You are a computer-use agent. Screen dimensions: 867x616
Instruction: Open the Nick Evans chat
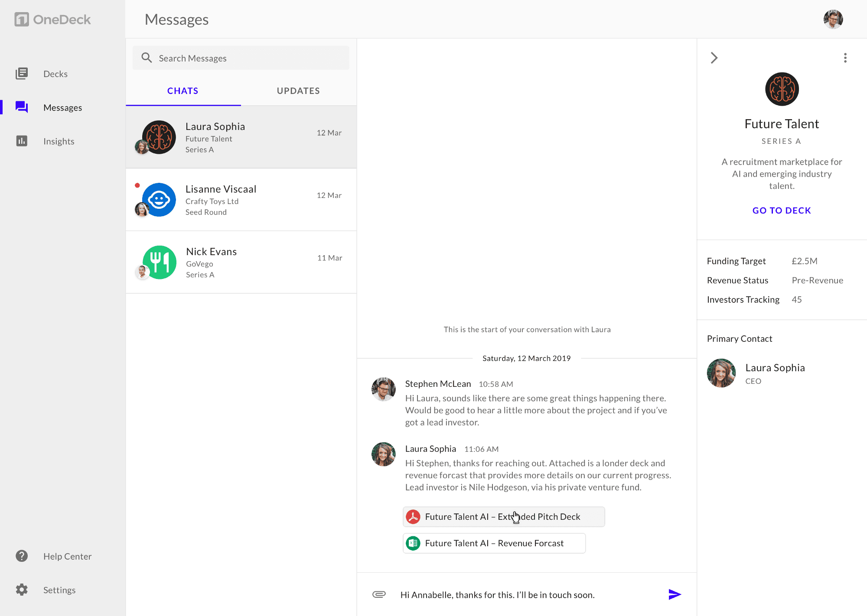coord(241,262)
